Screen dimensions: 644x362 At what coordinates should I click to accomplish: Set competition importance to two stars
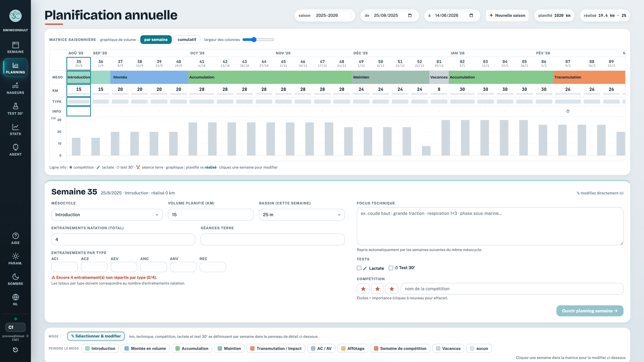click(377, 289)
